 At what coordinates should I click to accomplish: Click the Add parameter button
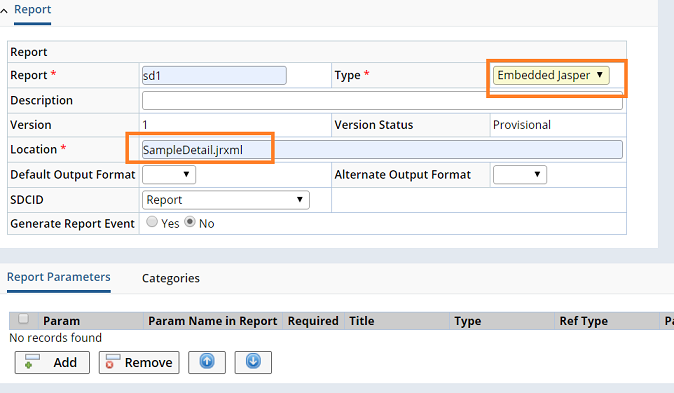tap(52, 362)
